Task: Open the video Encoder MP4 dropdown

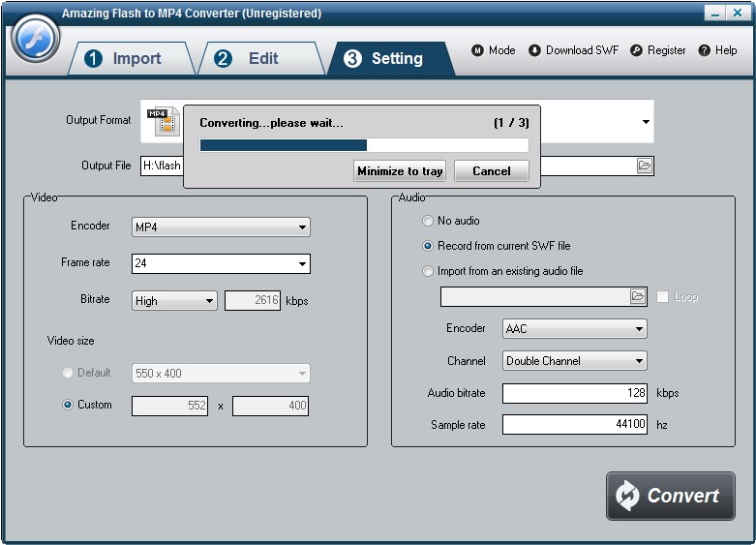Action: click(221, 227)
